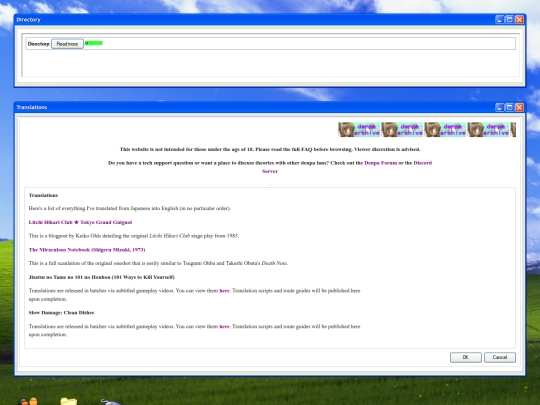Click 'here' link under Slow Damage: Clean Dishes
Screen dimensions: 540x405
point(225,326)
